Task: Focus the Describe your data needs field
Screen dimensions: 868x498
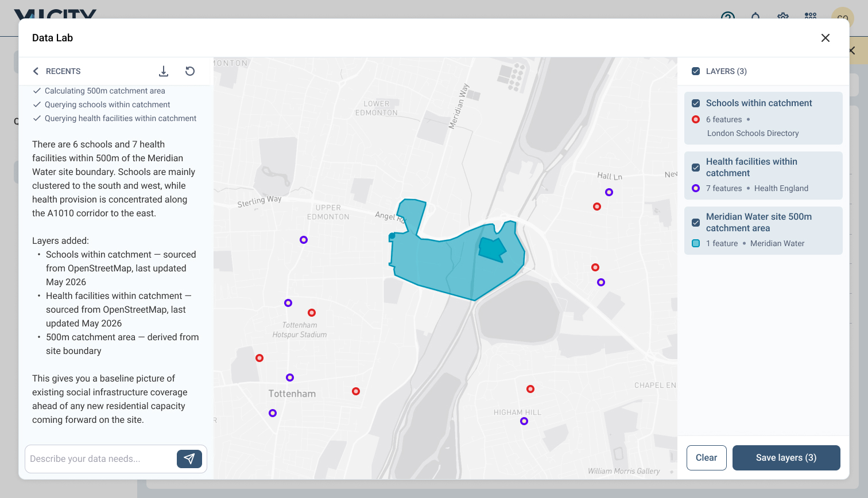Action: click(101, 459)
